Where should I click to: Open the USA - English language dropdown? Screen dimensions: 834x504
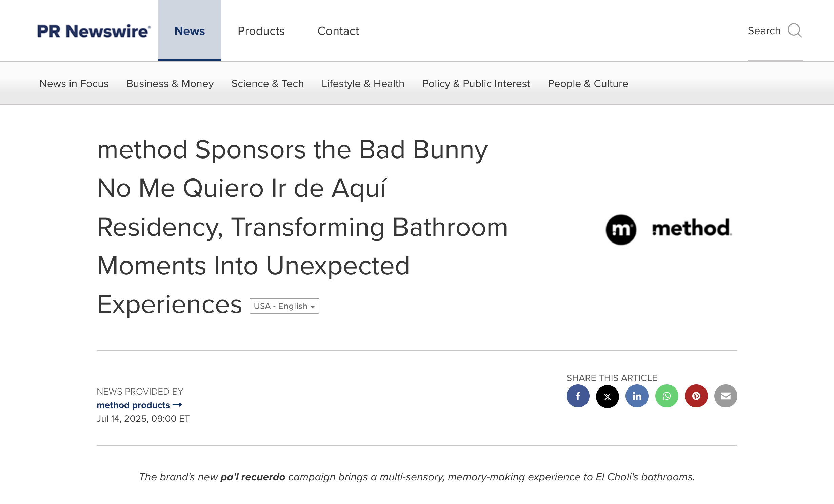coord(284,306)
